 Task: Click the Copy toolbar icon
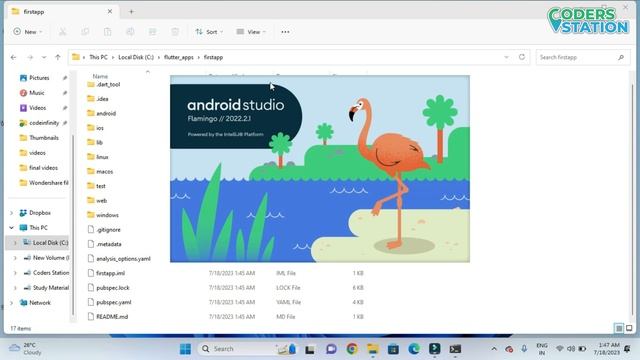(85, 32)
